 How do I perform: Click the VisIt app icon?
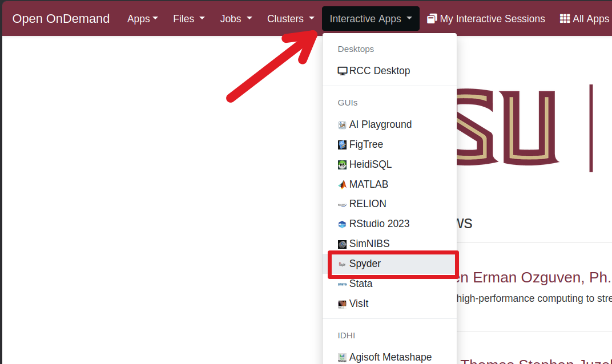tap(342, 304)
